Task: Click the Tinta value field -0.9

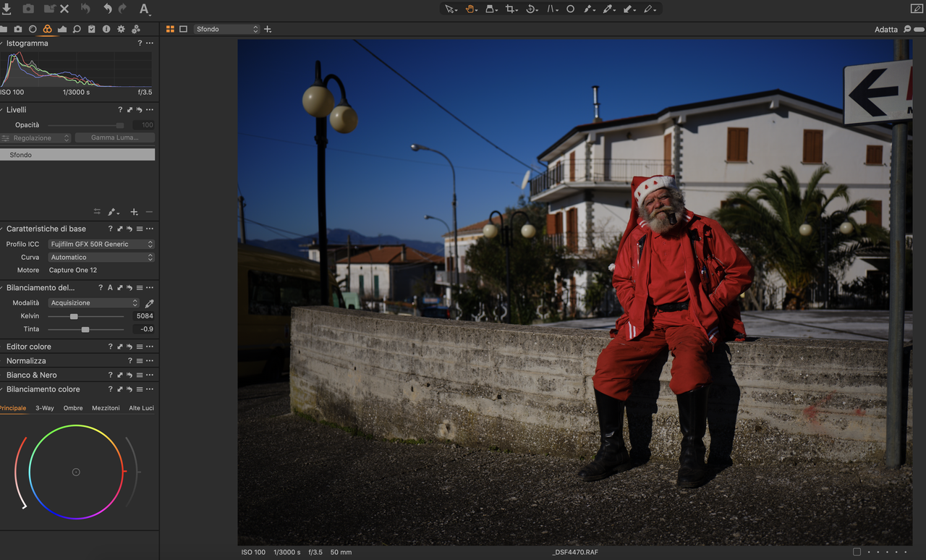Action: [x=145, y=329]
